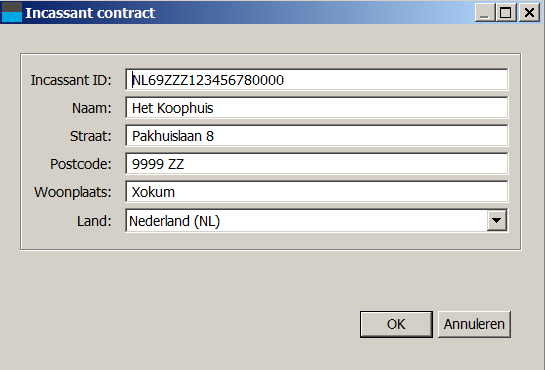Click the Naam label
Screen dimensions: 545x370
click(x=91, y=108)
